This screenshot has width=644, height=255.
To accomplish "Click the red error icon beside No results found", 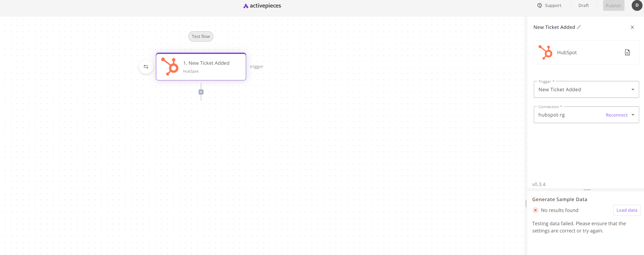I will point(536,210).
